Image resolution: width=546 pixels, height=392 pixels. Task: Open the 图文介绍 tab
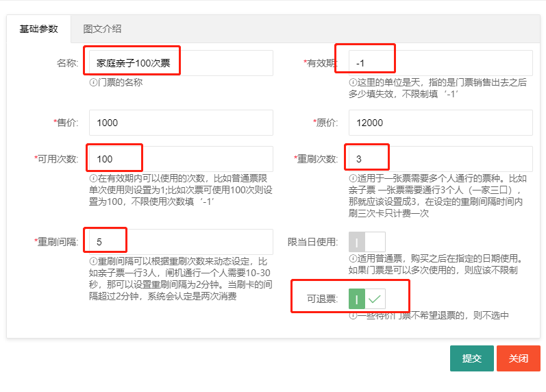(x=102, y=29)
